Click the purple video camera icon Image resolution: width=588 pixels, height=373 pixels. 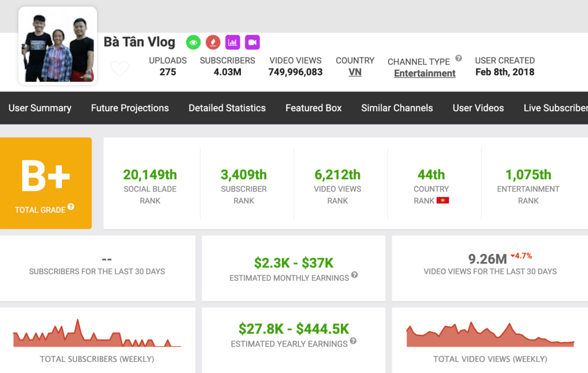click(252, 42)
